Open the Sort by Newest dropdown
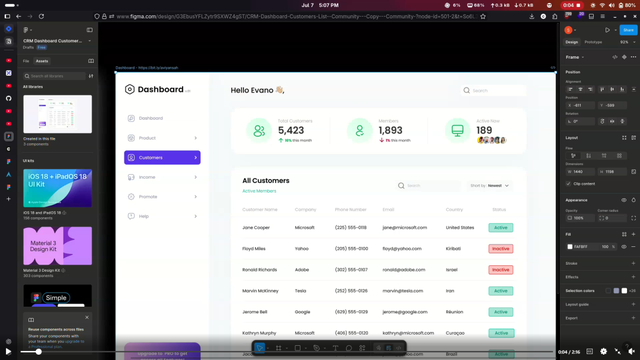 click(x=489, y=186)
